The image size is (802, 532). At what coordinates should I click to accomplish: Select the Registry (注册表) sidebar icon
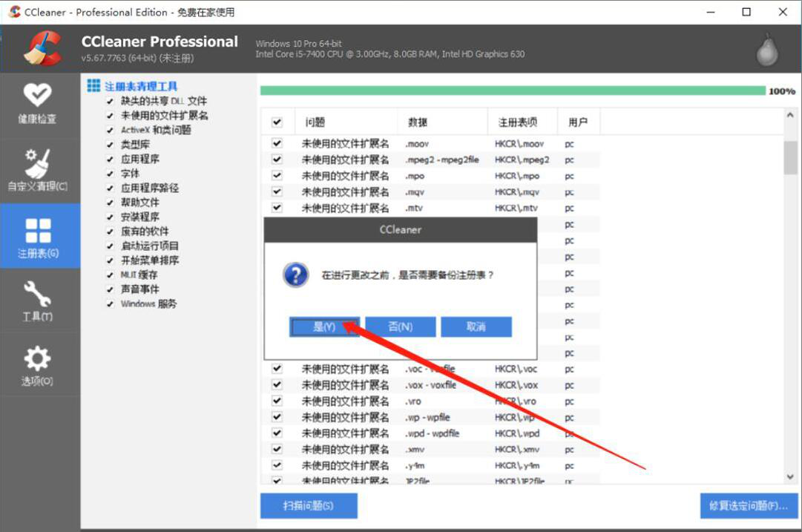click(39, 237)
